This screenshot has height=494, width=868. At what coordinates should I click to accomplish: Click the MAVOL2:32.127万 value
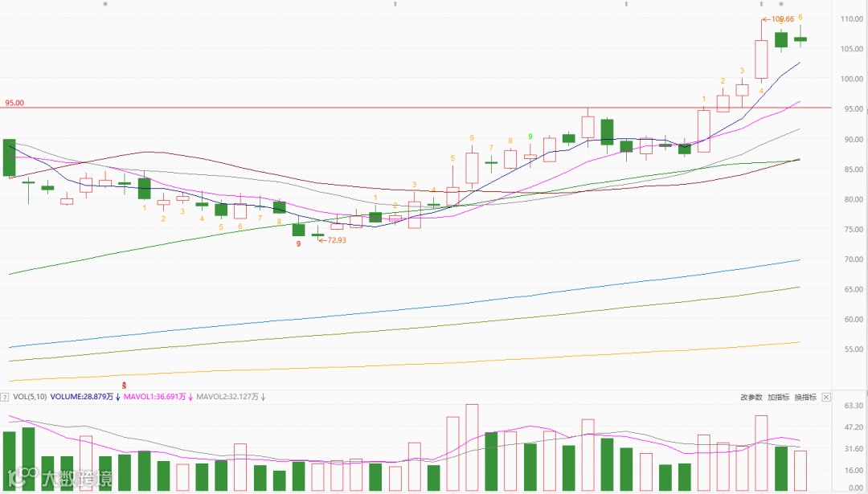tap(227, 397)
